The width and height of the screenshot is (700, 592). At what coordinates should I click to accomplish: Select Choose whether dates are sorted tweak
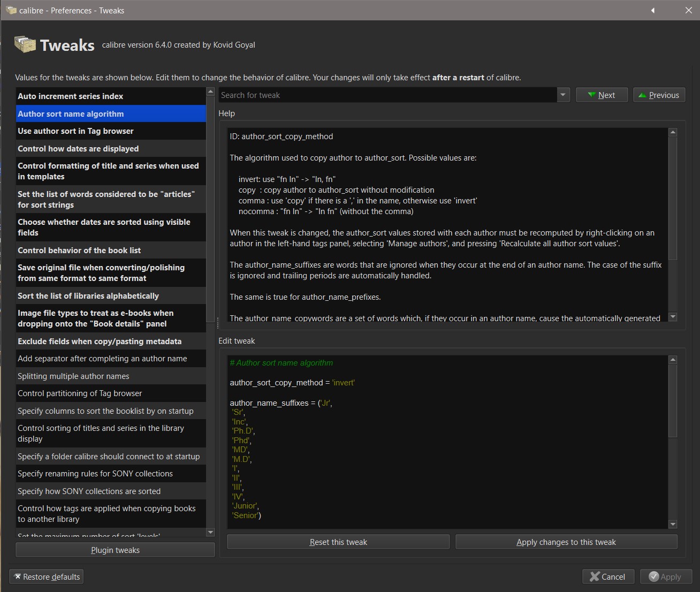pos(111,227)
